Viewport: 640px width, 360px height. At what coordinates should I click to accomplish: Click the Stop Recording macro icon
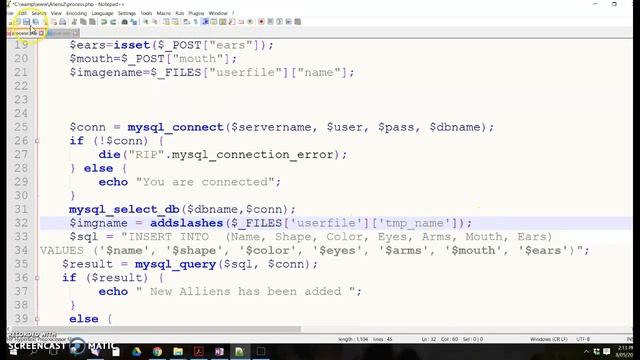coord(270,22)
